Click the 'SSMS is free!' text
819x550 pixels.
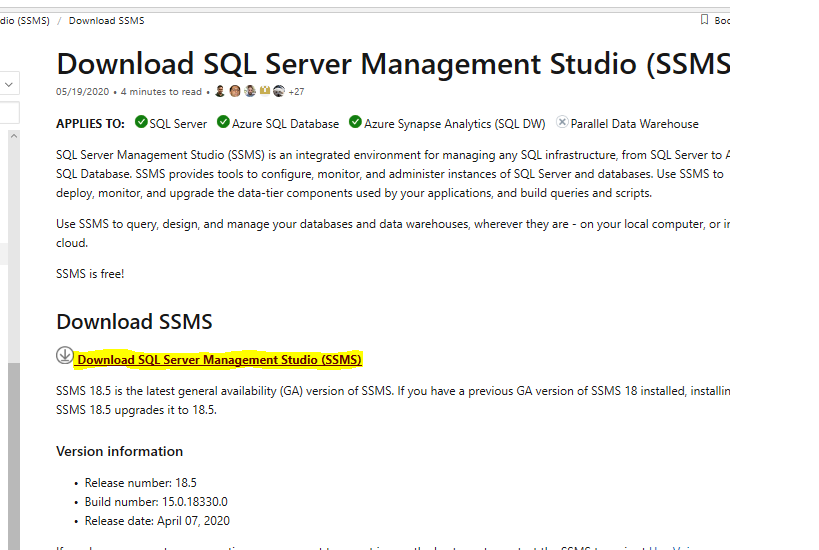point(90,274)
